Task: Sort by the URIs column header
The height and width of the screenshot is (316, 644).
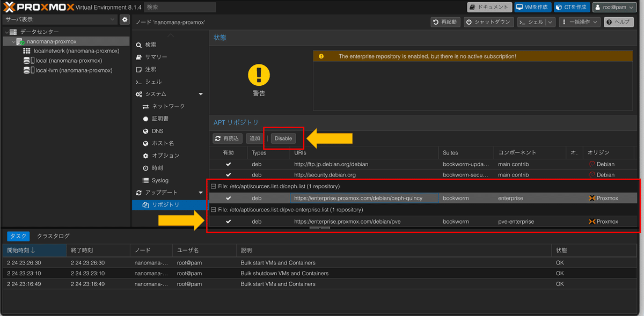Action: coord(364,153)
